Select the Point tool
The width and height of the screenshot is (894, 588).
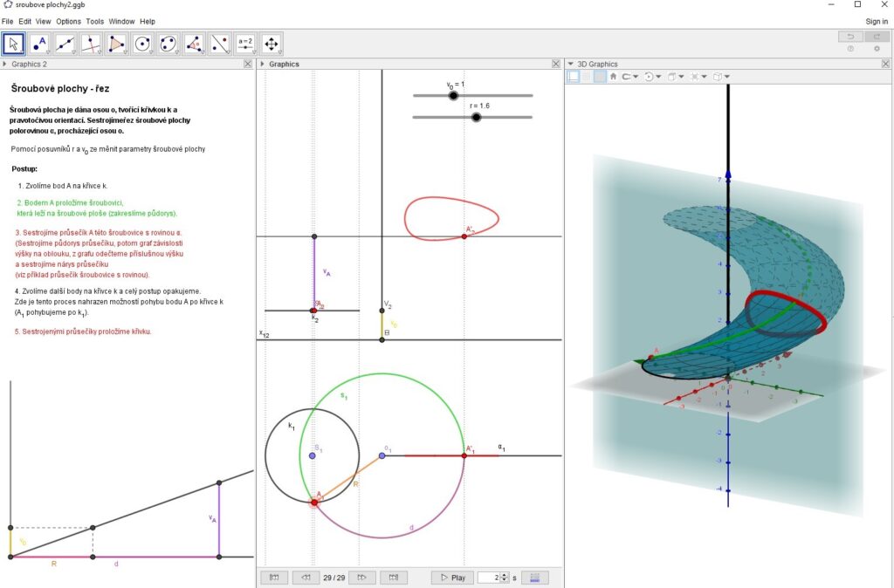40,44
